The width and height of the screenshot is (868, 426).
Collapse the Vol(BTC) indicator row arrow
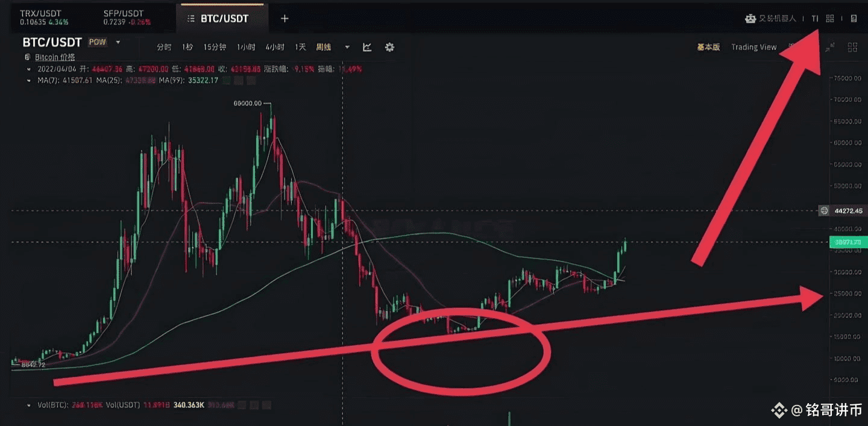(x=28, y=405)
